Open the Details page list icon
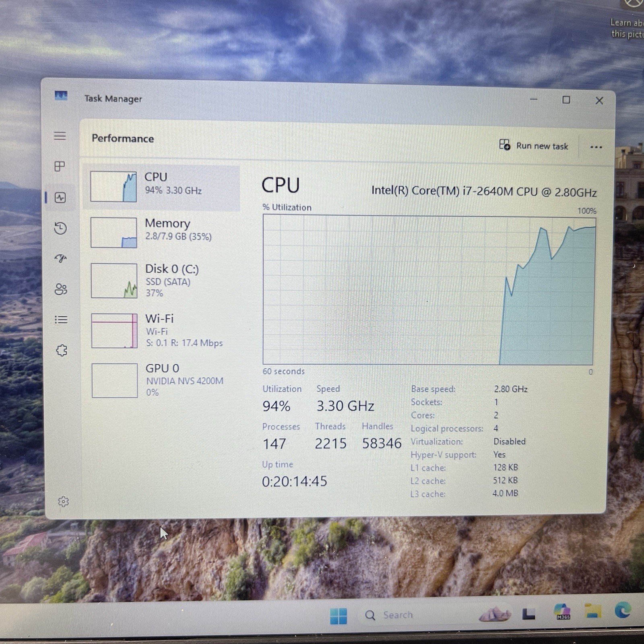The image size is (644, 644). (61, 320)
